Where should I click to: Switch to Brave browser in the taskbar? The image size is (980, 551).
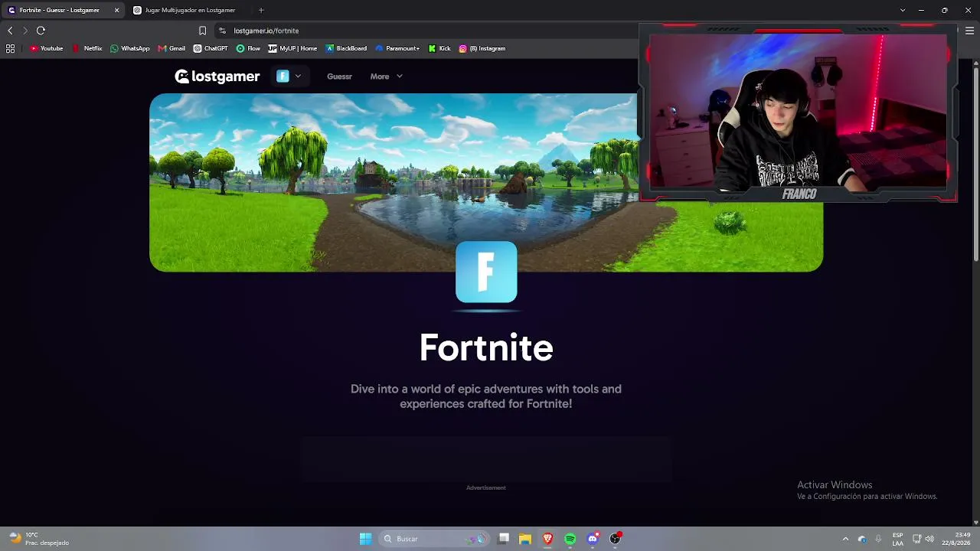click(547, 539)
